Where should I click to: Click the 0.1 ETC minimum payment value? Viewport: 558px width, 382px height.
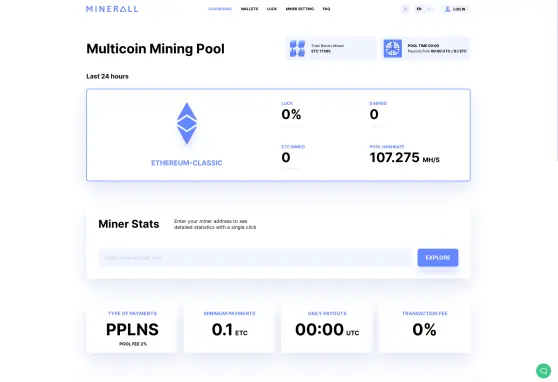coord(230,330)
